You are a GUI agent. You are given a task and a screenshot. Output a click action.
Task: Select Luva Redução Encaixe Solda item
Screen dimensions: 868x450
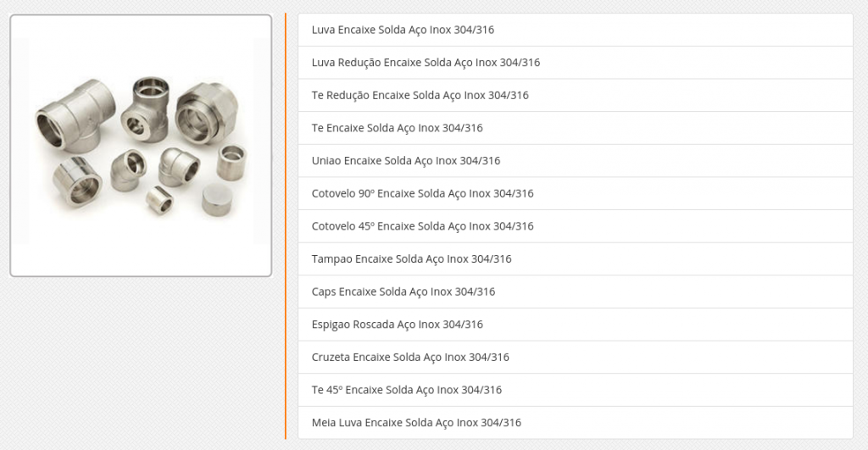(426, 63)
